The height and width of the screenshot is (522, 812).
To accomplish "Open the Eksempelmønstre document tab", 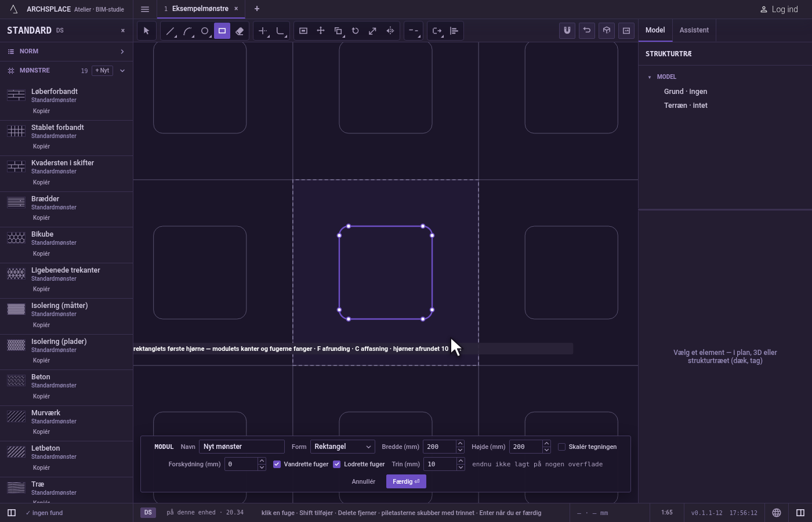I will (201, 9).
